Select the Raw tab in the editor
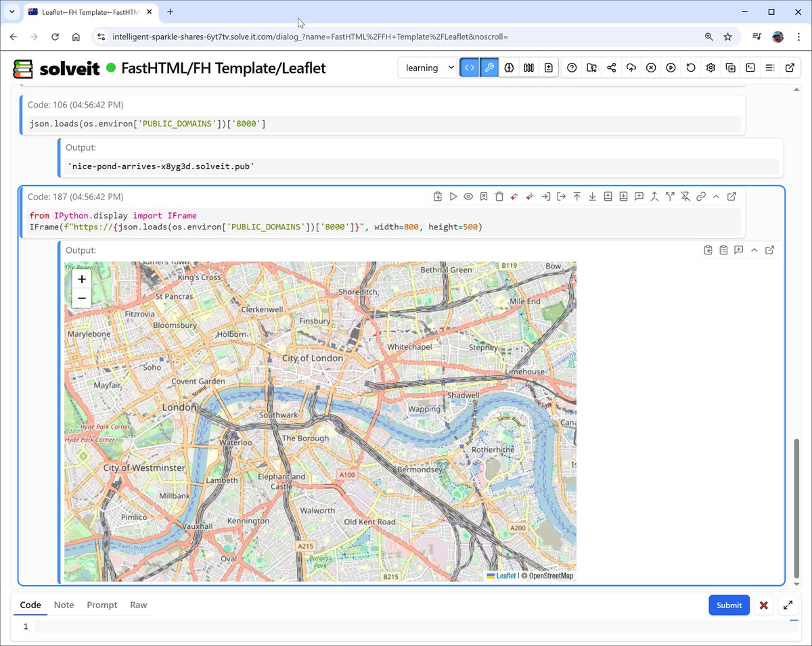This screenshot has width=812, height=646. tap(139, 605)
